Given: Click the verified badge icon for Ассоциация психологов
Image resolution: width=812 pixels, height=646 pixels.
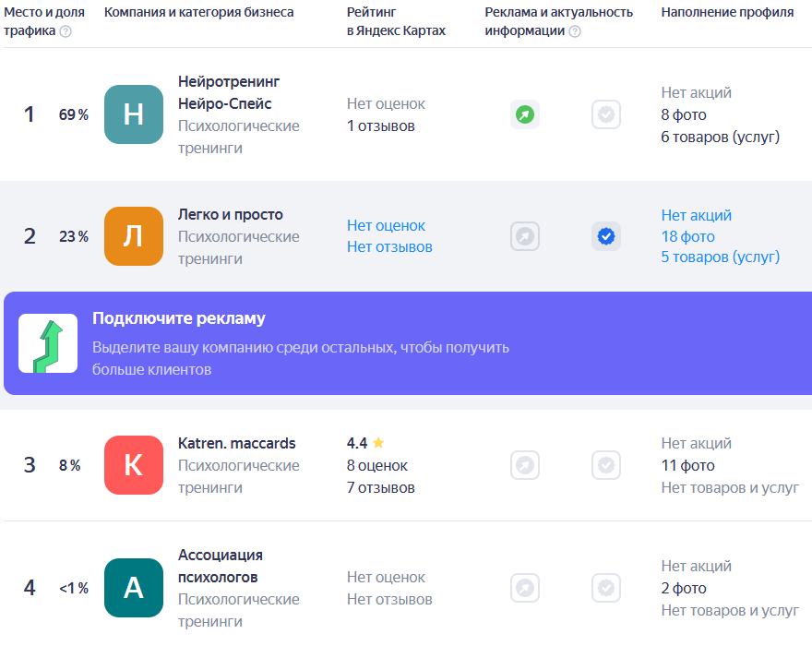Looking at the screenshot, I should point(606,588).
